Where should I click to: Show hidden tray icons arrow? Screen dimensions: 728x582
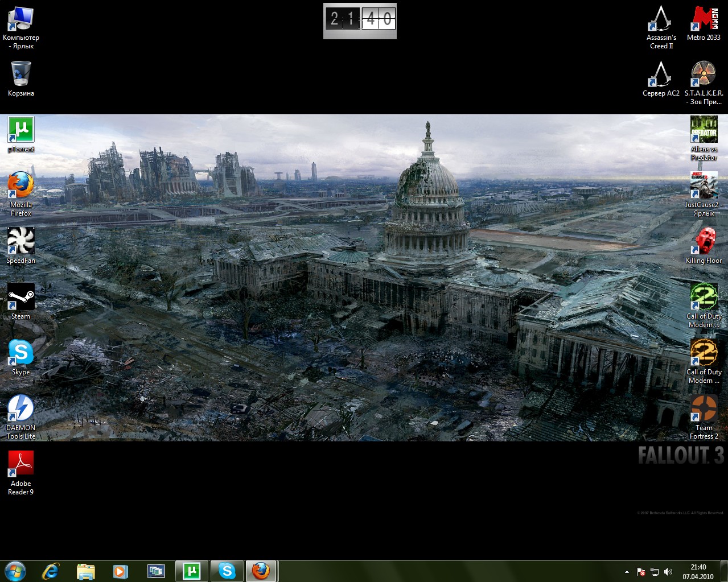[x=627, y=572]
